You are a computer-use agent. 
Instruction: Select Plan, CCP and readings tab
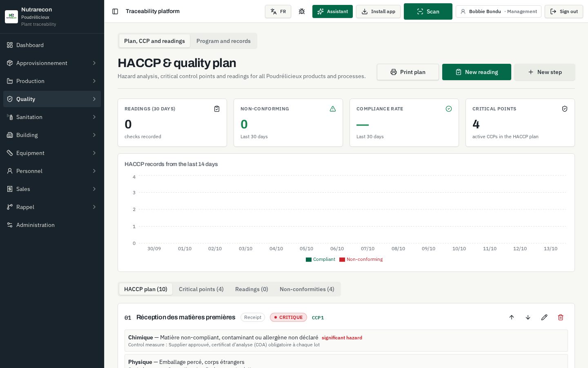pos(154,41)
